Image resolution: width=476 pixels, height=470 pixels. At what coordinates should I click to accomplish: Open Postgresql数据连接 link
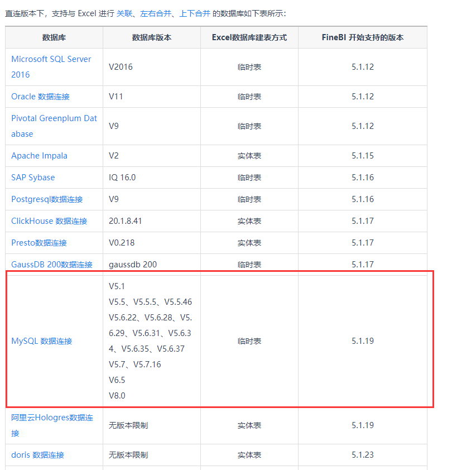[x=47, y=199]
